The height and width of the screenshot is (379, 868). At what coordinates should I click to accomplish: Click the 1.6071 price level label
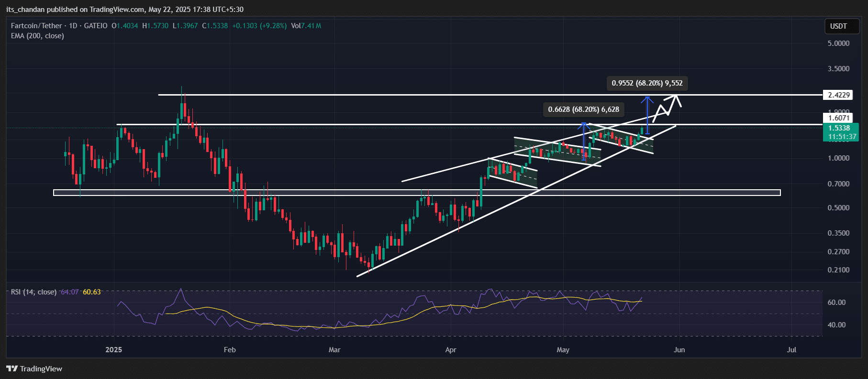(839, 118)
